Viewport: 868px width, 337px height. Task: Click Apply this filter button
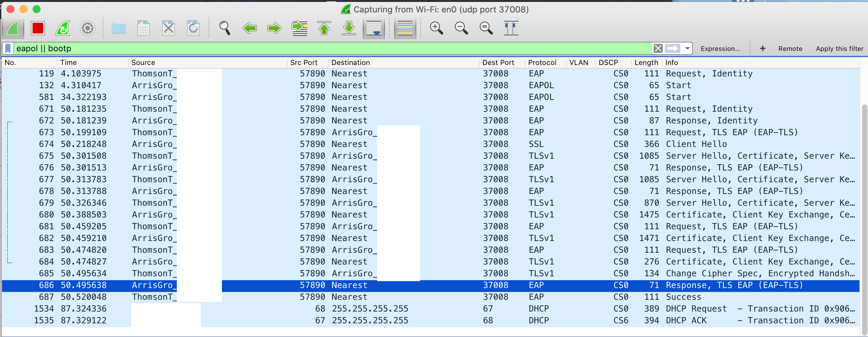coord(839,49)
